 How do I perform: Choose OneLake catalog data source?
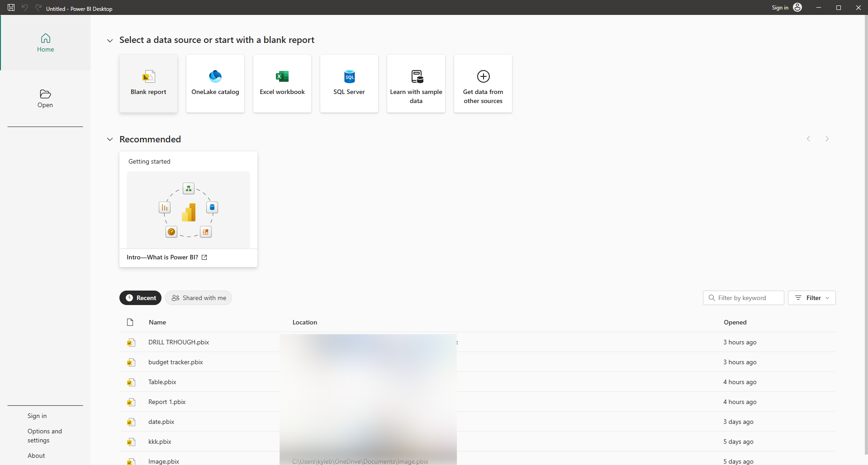(215, 84)
